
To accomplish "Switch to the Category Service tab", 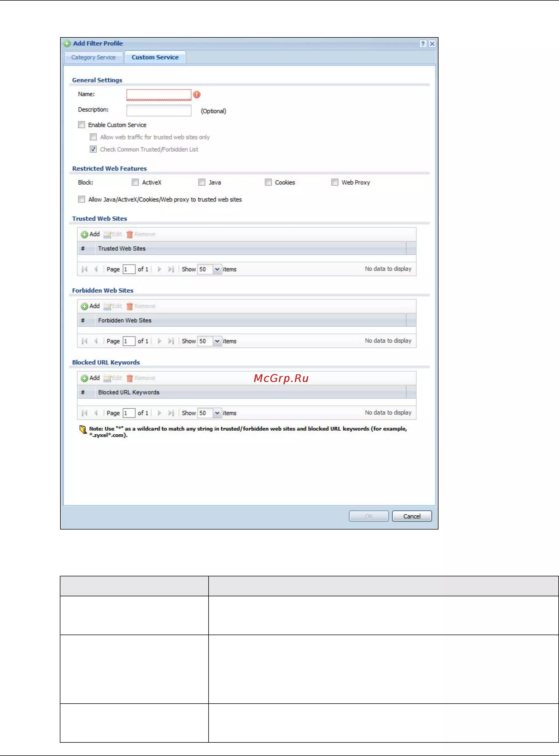I will tap(93, 57).
